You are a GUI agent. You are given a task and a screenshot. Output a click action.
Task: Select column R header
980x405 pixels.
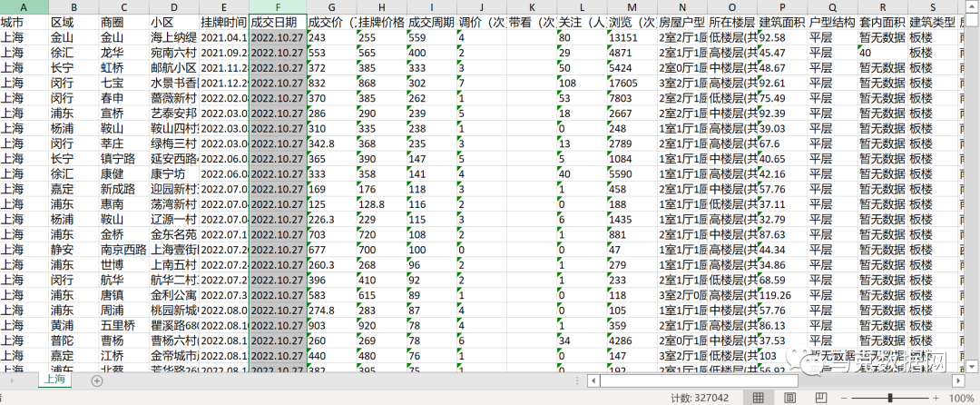pos(882,7)
